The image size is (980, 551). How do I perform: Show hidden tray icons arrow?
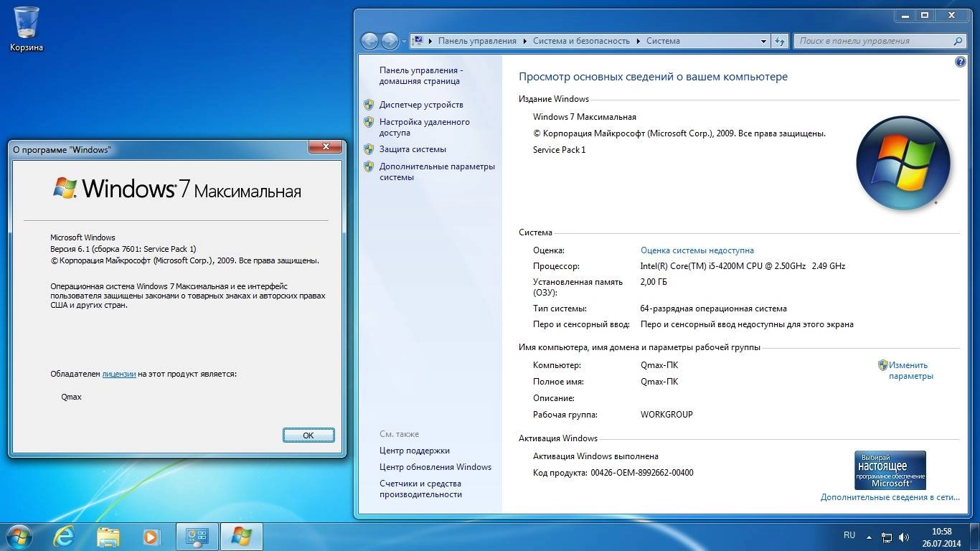click(869, 537)
